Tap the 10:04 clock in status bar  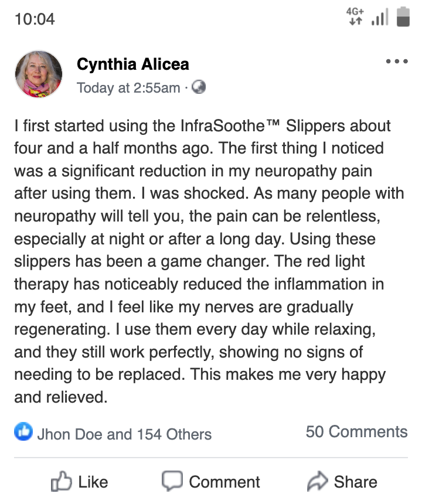(35, 19)
